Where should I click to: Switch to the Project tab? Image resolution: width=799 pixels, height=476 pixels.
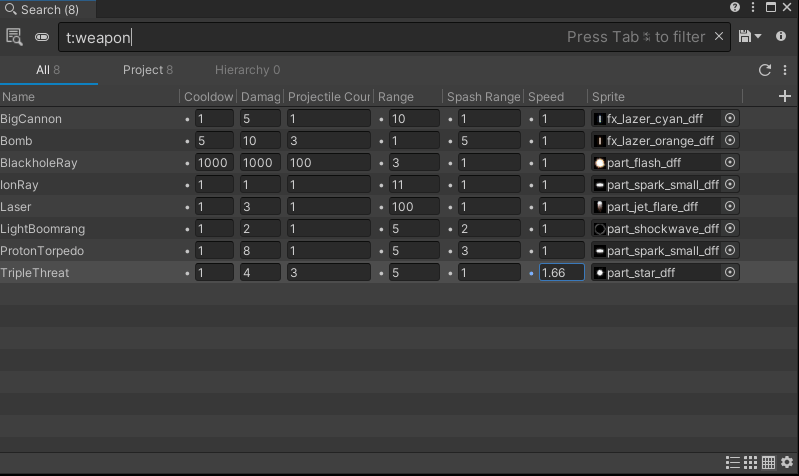(x=147, y=70)
